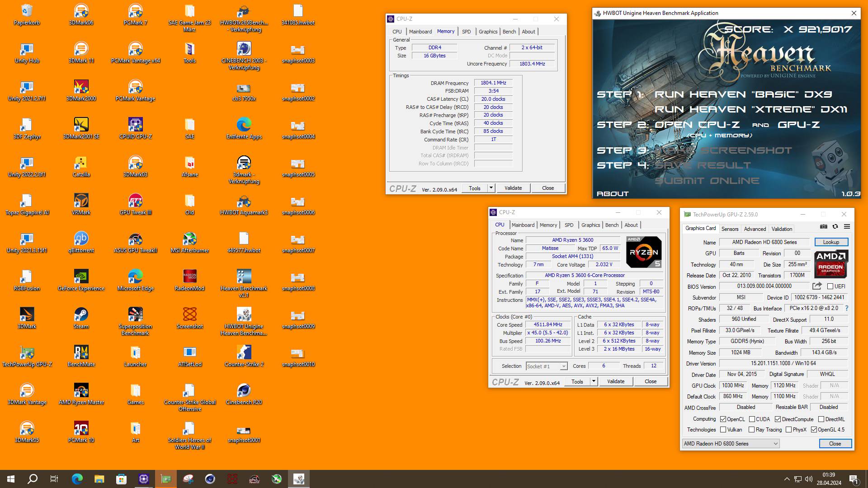Toggle the OpenCL checkbox

(723, 419)
